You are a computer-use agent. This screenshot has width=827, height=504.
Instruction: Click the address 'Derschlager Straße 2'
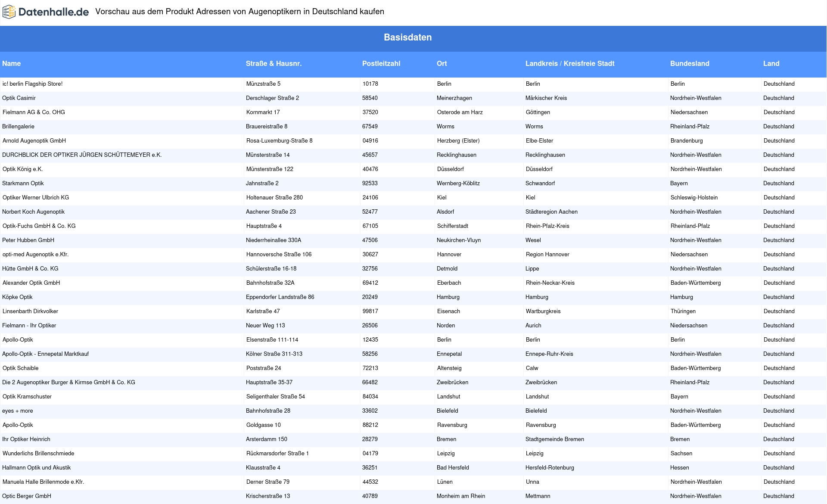point(272,98)
